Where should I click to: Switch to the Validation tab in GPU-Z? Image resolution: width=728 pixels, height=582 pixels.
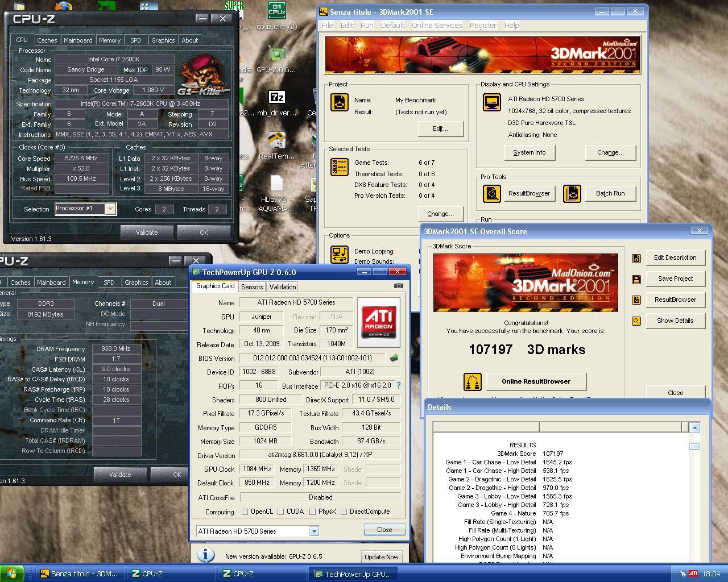pos(283,287)
